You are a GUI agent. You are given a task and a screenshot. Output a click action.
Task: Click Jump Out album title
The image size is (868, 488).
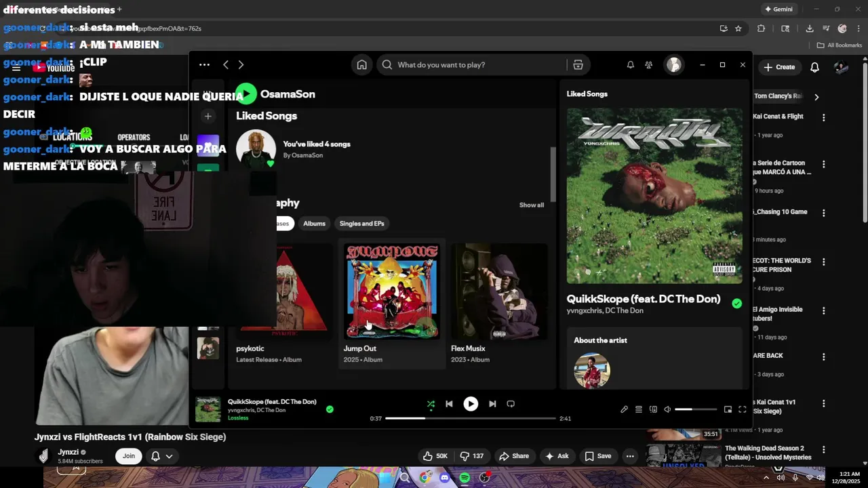(360, 348)
